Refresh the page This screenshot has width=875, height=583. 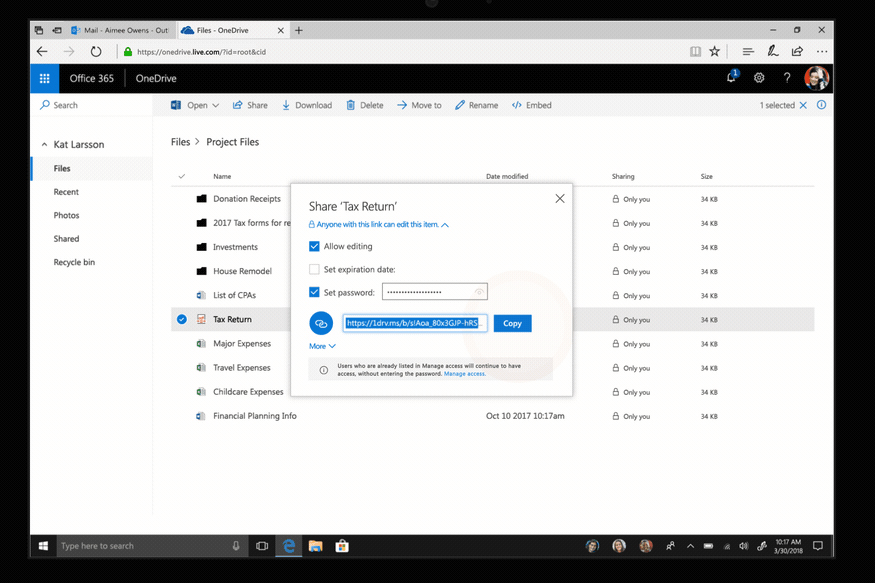point(96,52)
